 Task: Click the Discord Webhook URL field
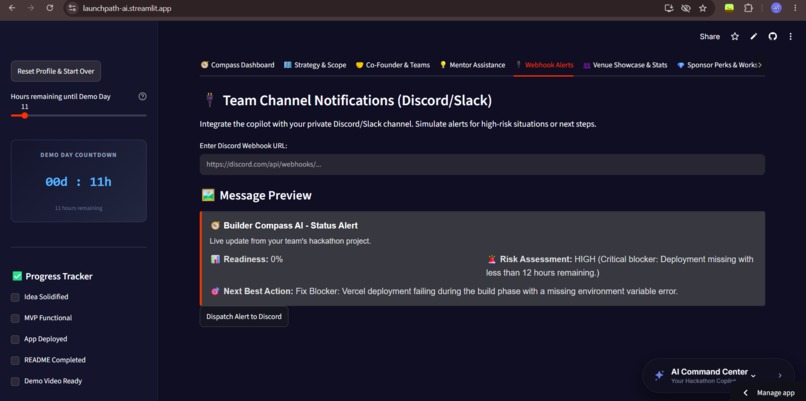[x=482, y=165]
